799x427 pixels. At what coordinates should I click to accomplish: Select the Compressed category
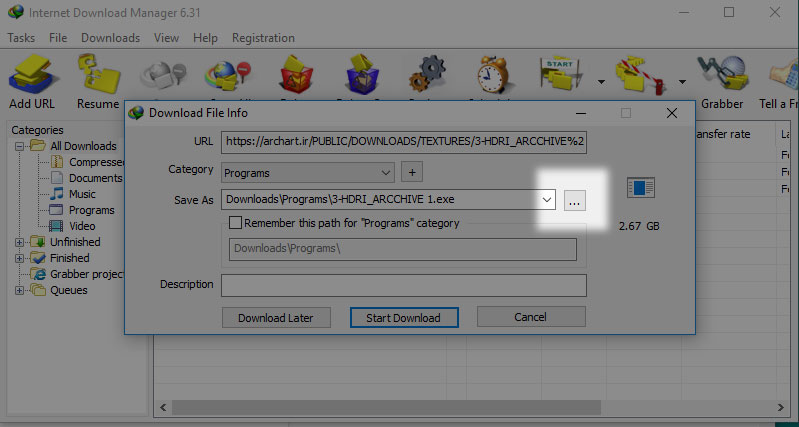88,162
